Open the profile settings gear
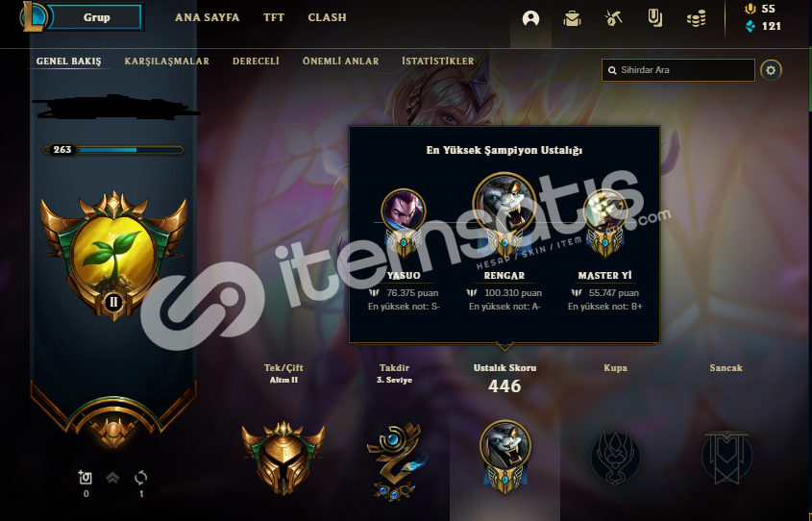 click(x=771, y=70)
